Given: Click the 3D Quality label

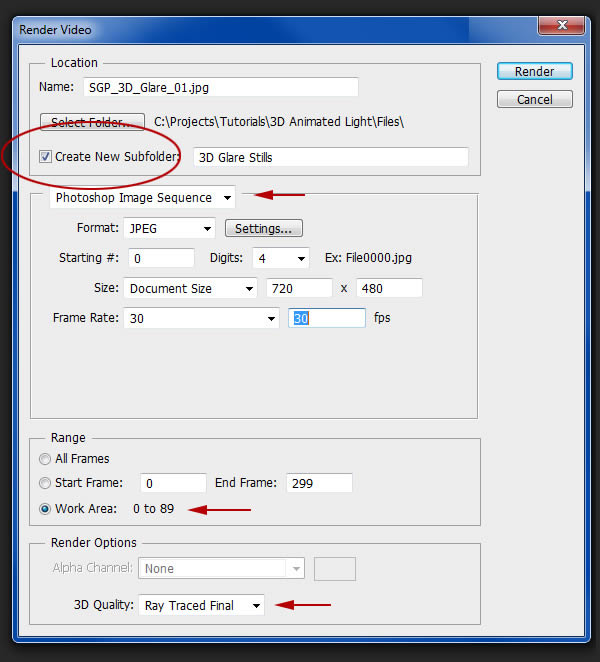Looking at the screenshot, I should (x=103, y=605).
